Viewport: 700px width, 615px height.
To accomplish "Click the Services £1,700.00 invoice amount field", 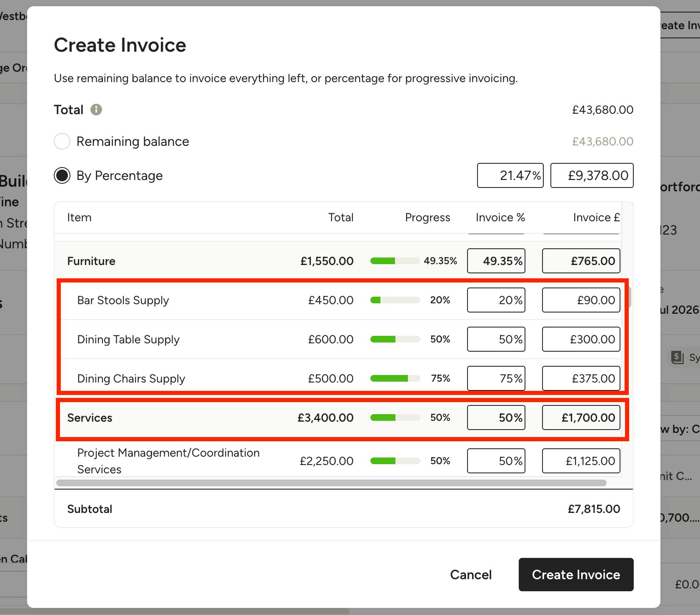I will tap(581, 417).
